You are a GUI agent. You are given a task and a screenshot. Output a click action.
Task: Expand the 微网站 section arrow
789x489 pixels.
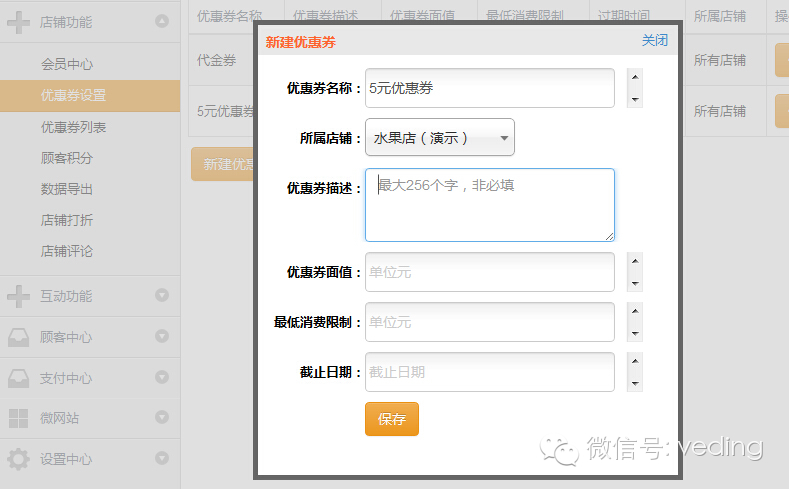click(162, 417)
